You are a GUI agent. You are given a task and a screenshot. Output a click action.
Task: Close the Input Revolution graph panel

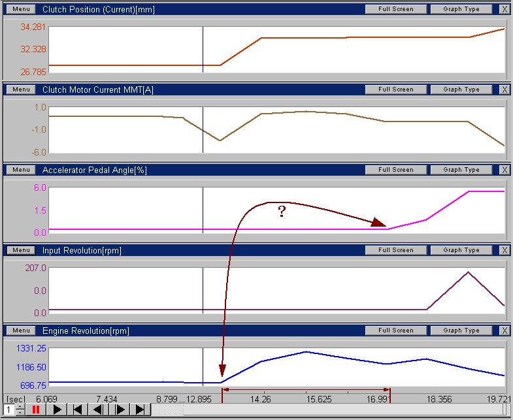pos(504,250)
